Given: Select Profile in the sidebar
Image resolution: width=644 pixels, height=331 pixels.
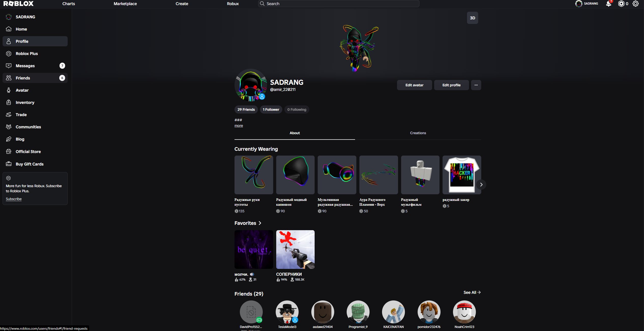Looking at the screenshot, I should pyautogui.click(x=35, y=41).
